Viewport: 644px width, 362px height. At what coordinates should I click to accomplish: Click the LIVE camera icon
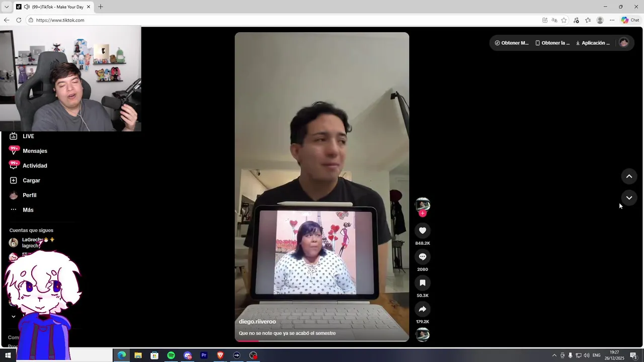point(14,136)
